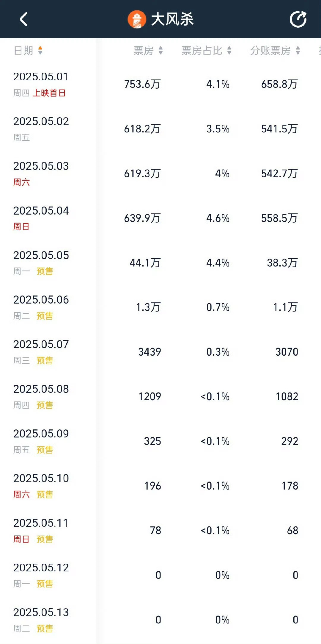Screen dimensions: 321x644
Task: Open the 大风杀 movie title
Action: pyautogui.click(x=172, y=19)
